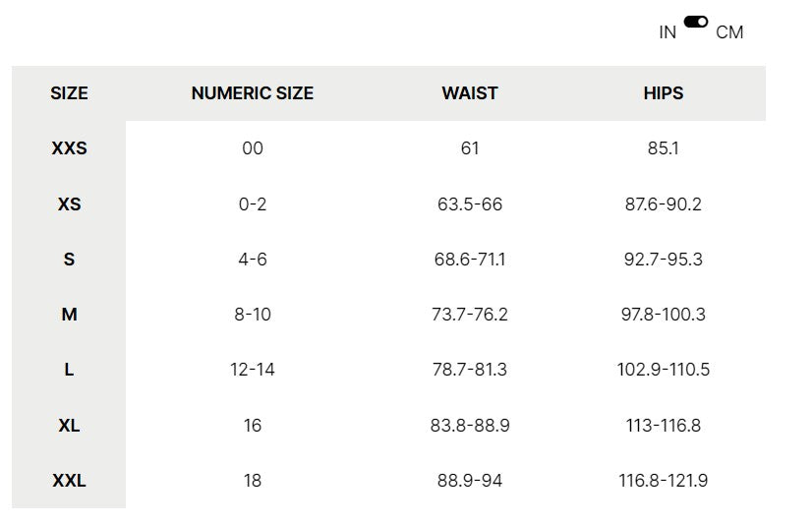
Task: Select the XS size row label
Action: (69, 204)
